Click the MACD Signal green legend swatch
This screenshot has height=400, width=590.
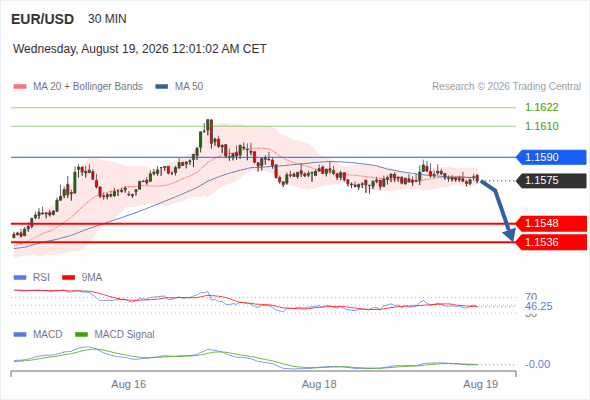click(x=81, y=335)
